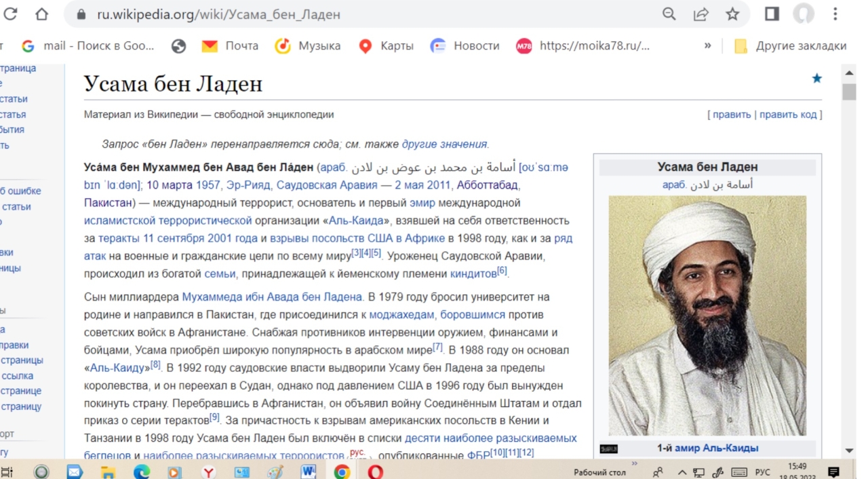Open the 2011 year link

439,185
